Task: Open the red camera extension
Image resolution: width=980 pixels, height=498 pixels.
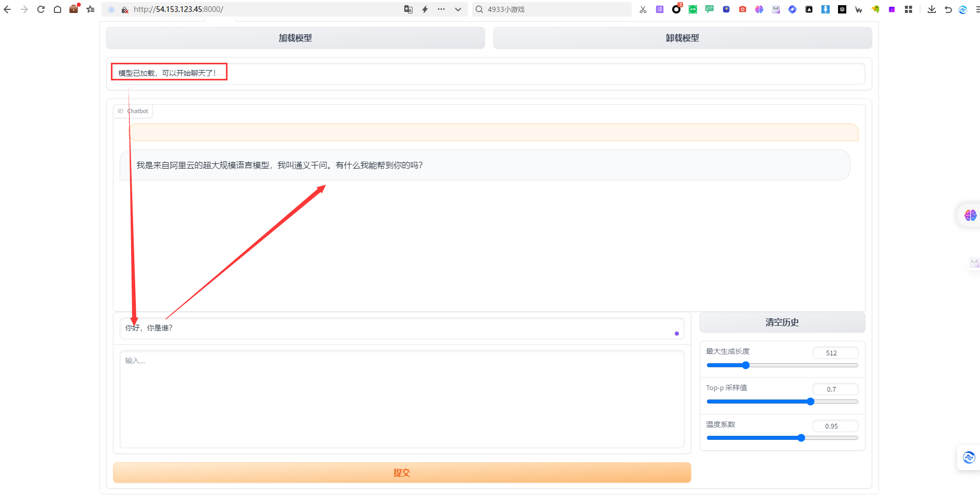Action: 743,9
